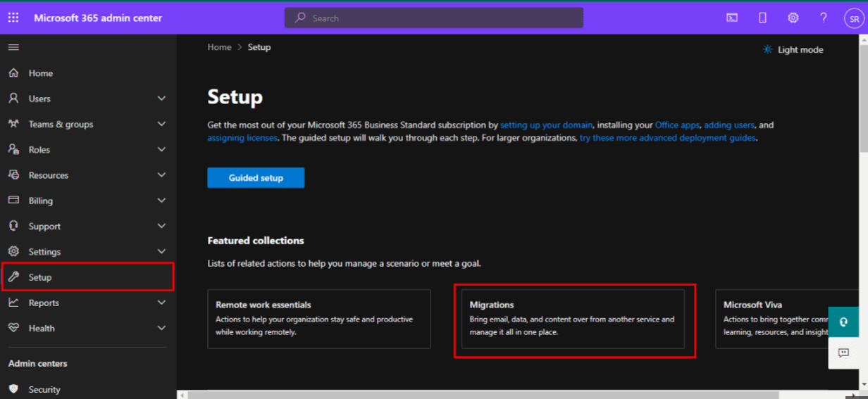Expand the Reports chevron
Image resolution: width=868 pixels, height=399 pixels.
click(x=161, y=303)
